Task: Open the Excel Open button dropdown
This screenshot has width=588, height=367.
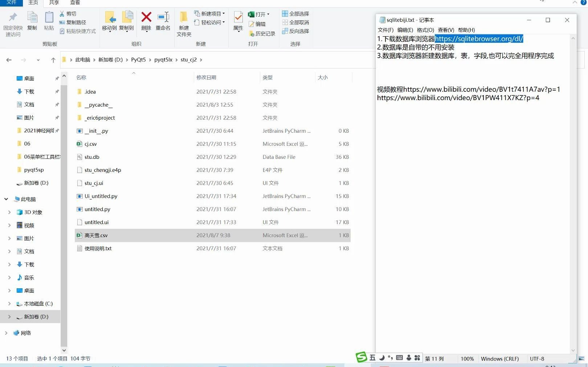Action: (x=268, y=15)
